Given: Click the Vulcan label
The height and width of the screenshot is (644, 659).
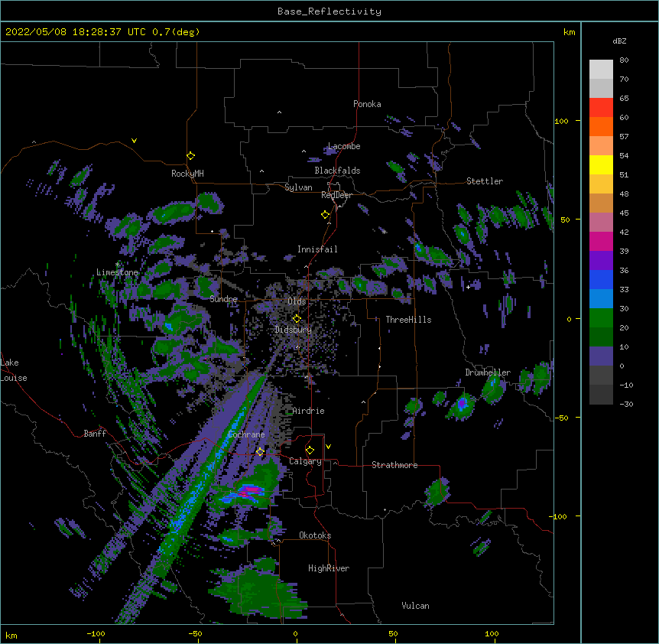Looking at the screenshot, I should tap(415, 606).
